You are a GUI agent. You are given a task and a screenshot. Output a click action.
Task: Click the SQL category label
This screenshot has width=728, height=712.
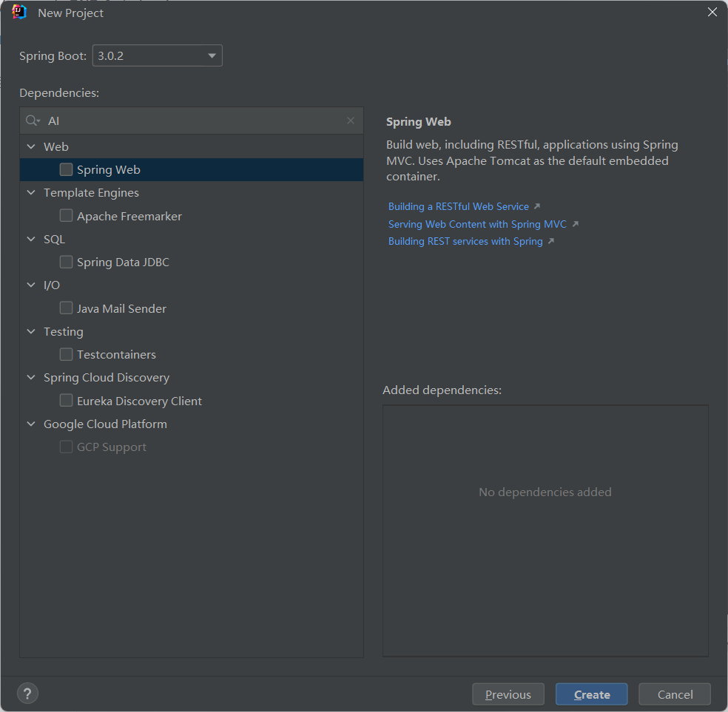click(54, 240)
